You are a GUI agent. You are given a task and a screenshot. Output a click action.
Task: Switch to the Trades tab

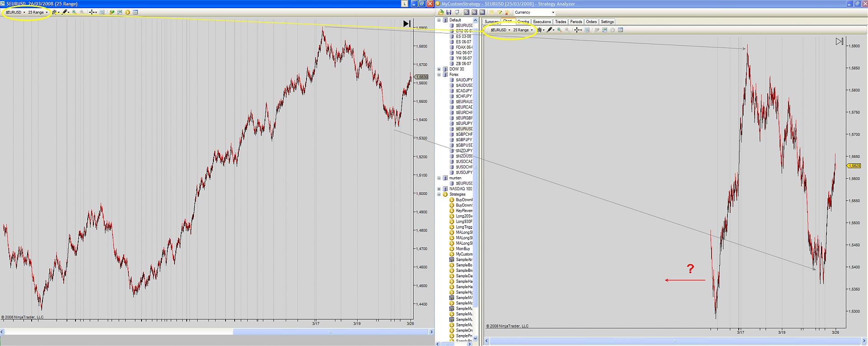(x=561, y=22)
